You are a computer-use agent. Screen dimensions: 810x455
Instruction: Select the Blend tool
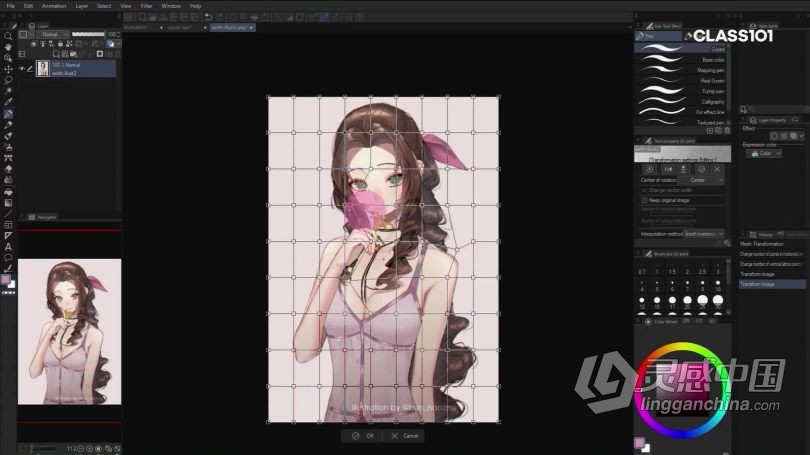(8, 180)
